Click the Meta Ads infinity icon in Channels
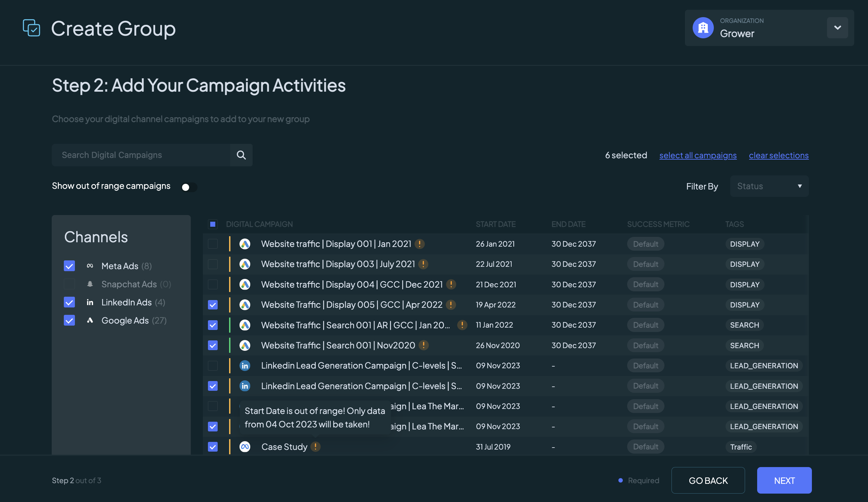Screen dimensions: 868x502 coord(90,266)
